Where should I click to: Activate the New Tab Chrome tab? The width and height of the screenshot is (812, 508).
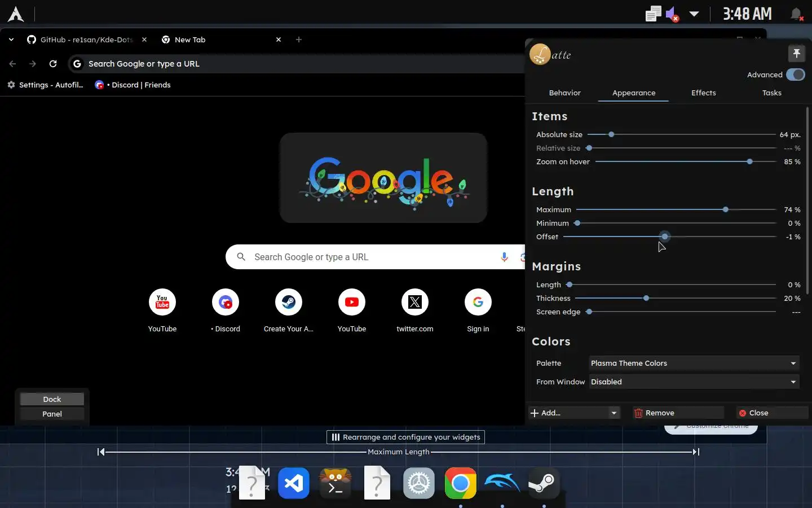[x=220, y=40]
